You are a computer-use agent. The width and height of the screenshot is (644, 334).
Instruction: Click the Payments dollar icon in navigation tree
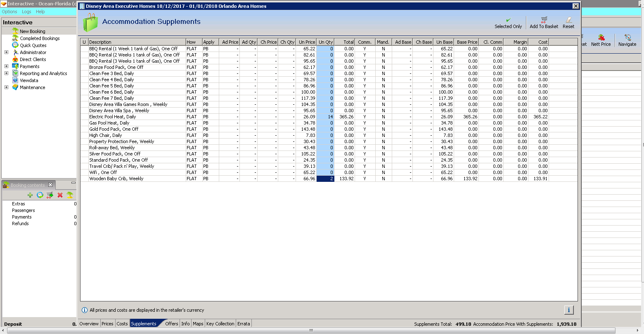[15, 66]
